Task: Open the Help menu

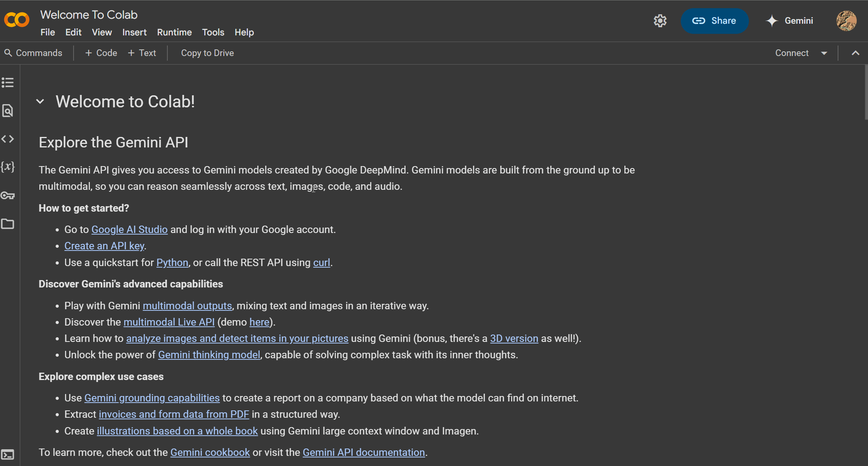Action: (244, 32)
